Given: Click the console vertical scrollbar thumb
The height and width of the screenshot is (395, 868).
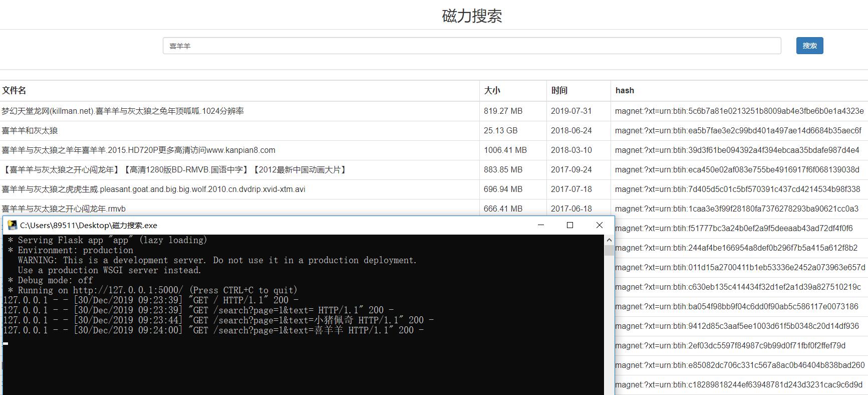Looking at the screenshot, I should (609, 250).
